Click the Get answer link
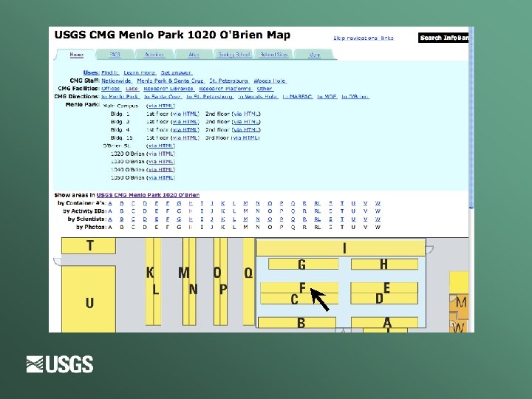Image resolution: width=532 pixels, height=399 pixels. pos(176,72)
